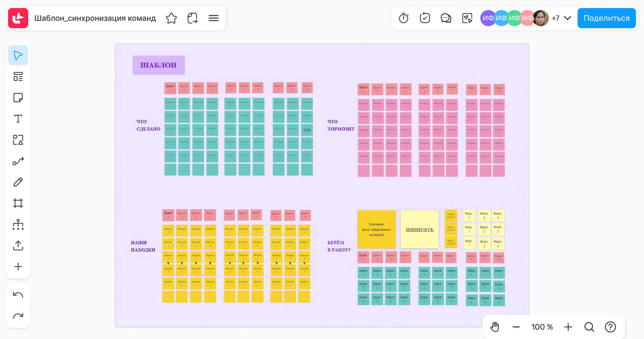Open the timer tool
Viewport: 644px width, 339px height.
[x=404, y=18]
